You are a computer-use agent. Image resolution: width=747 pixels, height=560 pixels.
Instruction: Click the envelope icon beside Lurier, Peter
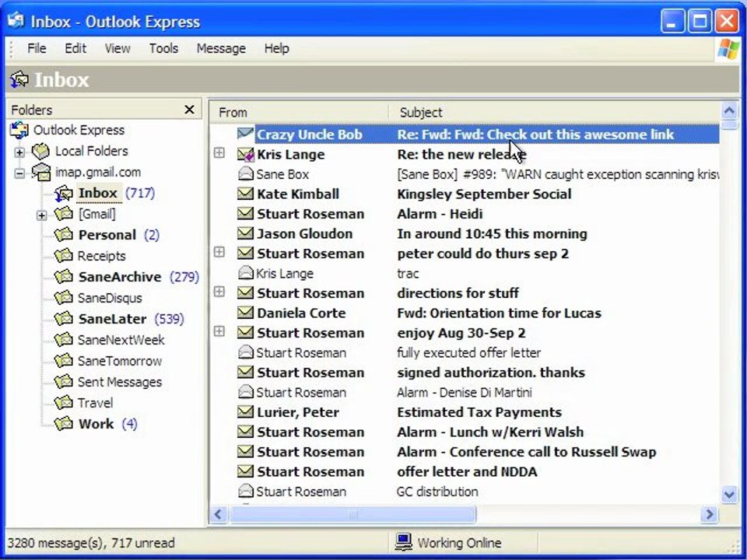(245, 411)
